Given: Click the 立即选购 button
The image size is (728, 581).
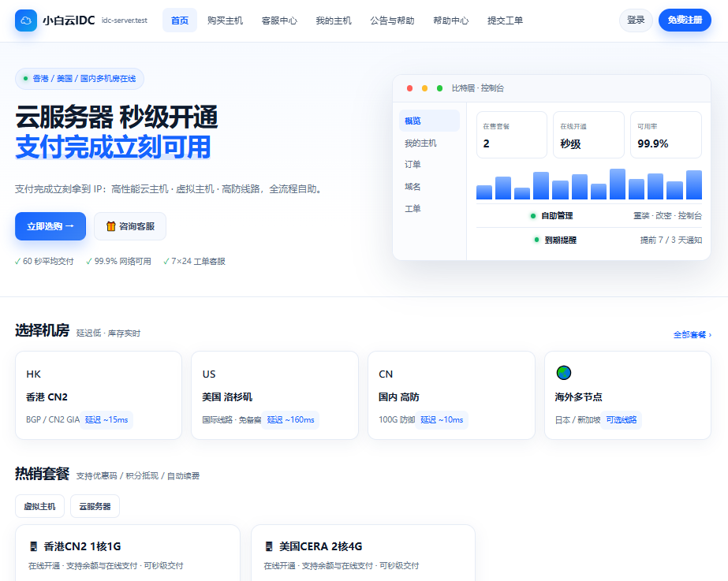Looking at the screenshot, I should click(50, 226).
